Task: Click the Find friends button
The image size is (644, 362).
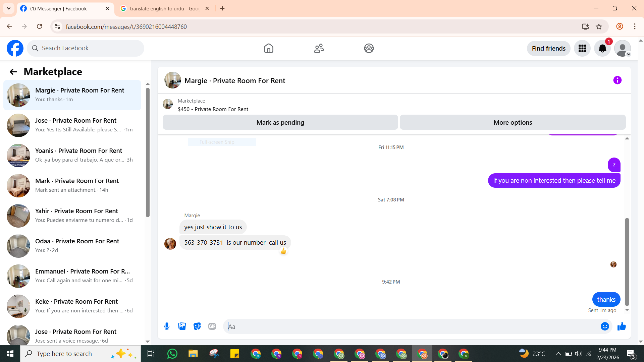Action: coord(548,49)
